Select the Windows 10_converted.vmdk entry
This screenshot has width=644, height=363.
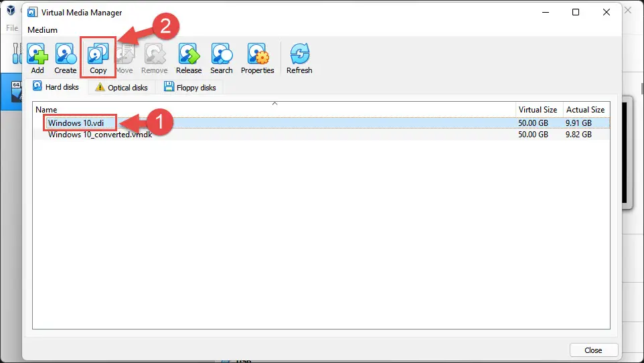pos(100,135)
